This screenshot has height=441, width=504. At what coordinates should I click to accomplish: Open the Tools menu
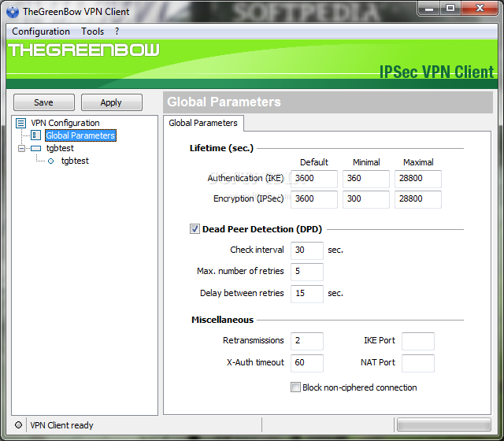[x=93, y=31]
